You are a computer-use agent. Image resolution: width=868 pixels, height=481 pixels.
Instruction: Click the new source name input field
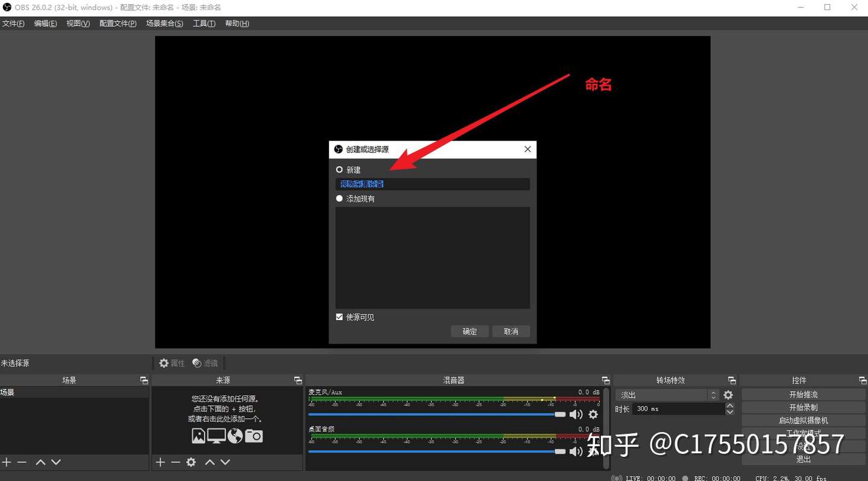click(433, 184)
